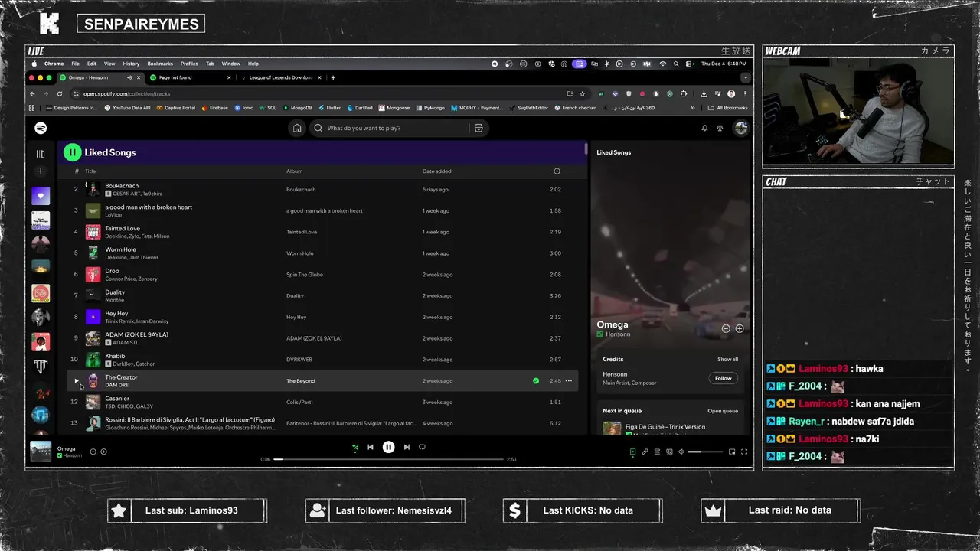980x551 pixels.
Task: Click the Omega album art in the bottom bar
Action: tap(41, 452)
